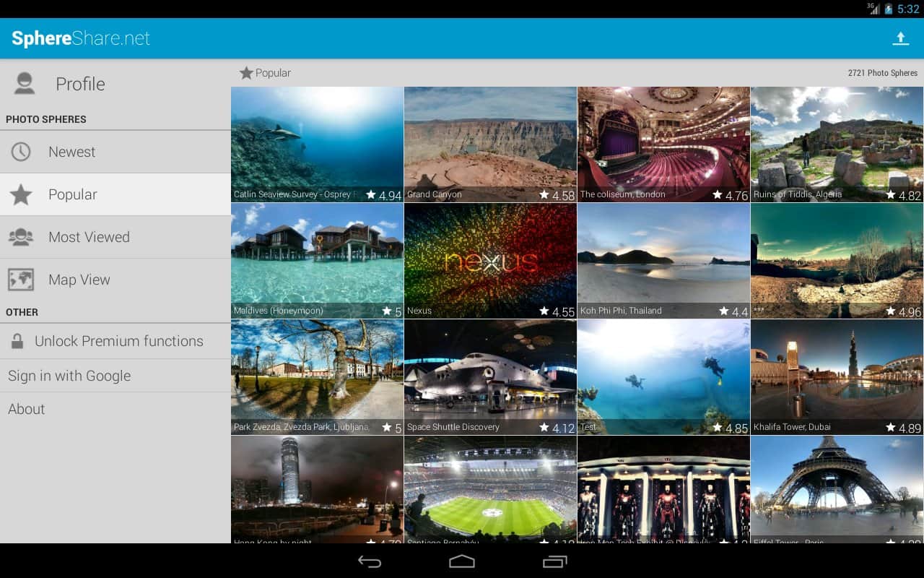This screenshot has width=924, height=578.
Task: Sign in with Google
Action: (69, 376)
